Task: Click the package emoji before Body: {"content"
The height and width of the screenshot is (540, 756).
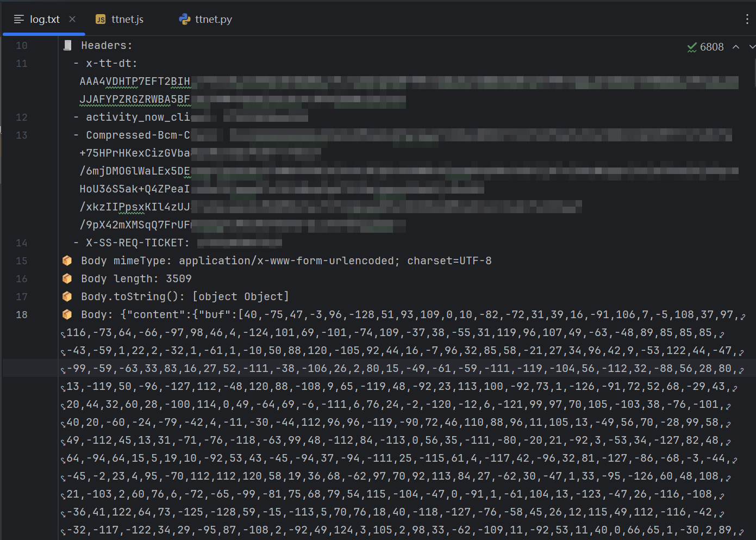Action: tap(67, 314)
